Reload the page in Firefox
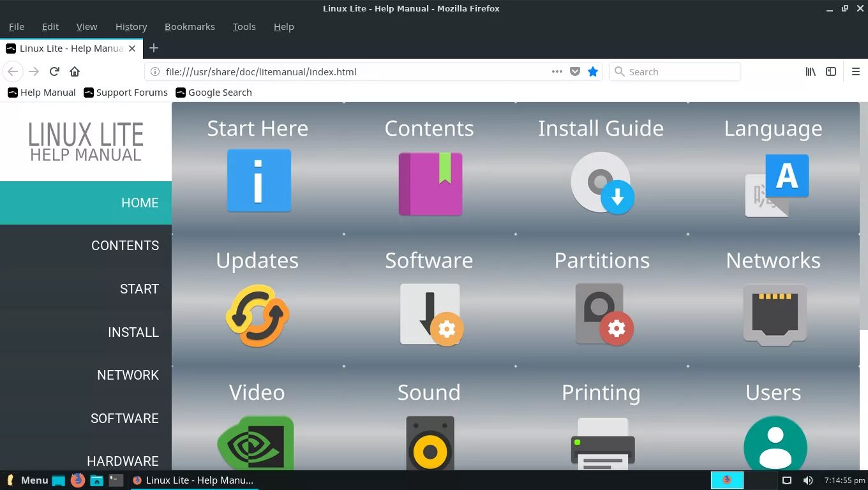This screenshot has height=490, width=868. point(54,71)
